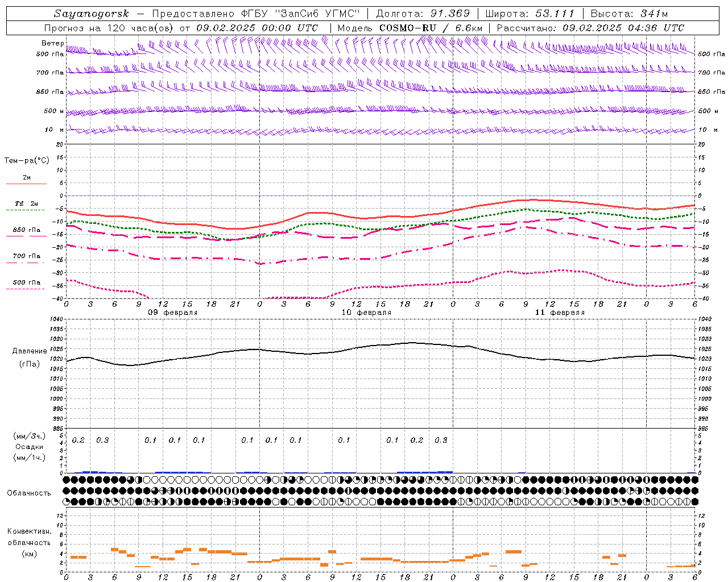The width and height of the screenshot is (728, 582).
Task: Click the "Высота: 341м" header field
Action: coord(629,14)
